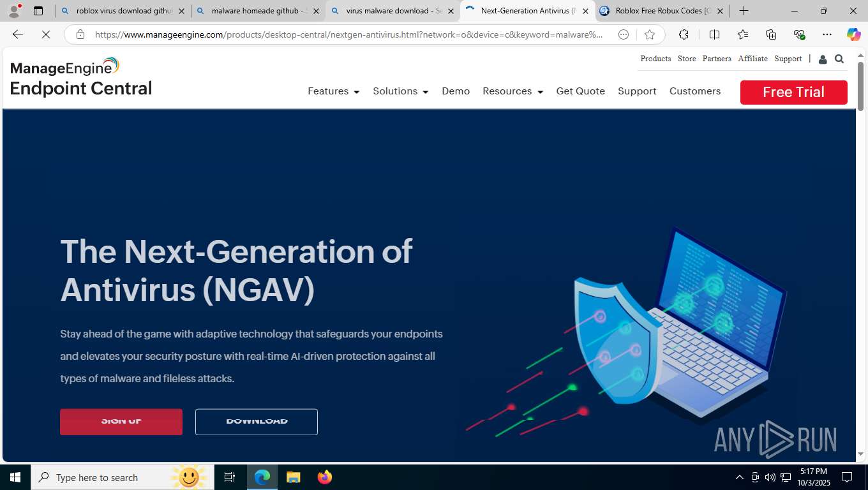This screenshot has width=868, height=490.
Task: Open the notification center icon
Action: click(x=847, y=477)
